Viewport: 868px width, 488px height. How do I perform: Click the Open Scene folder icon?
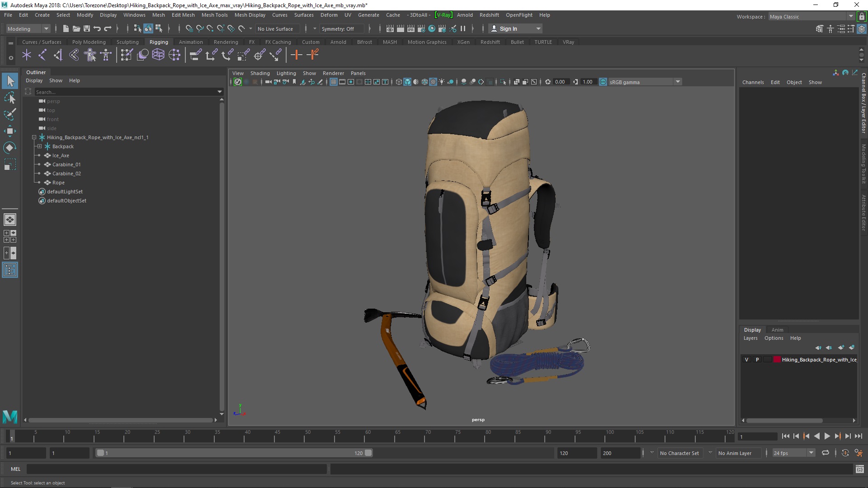tap(76, 28)
